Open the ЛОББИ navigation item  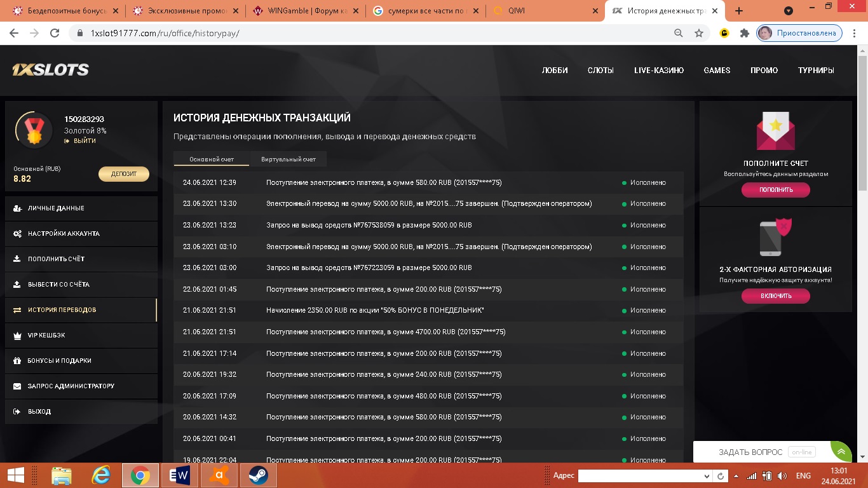555,71
